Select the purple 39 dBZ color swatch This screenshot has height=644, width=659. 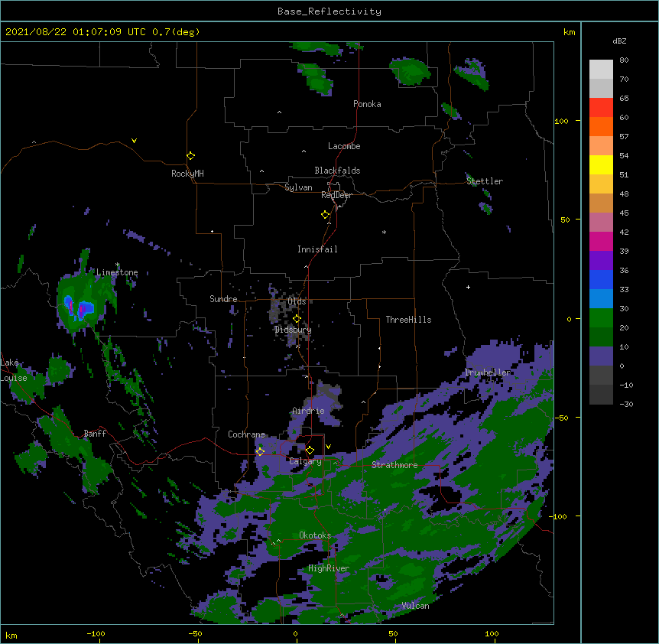click(x=601, y=260)
